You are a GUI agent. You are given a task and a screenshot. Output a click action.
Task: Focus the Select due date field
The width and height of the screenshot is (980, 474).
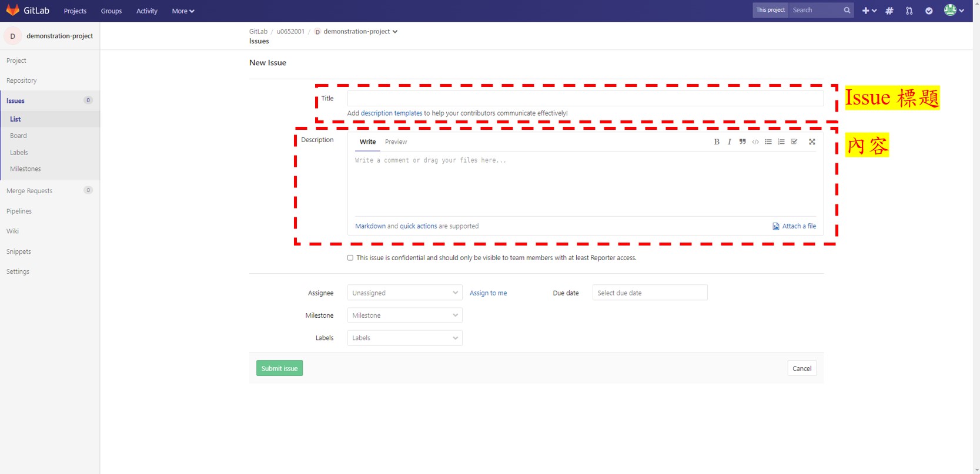tap(650, 293)
